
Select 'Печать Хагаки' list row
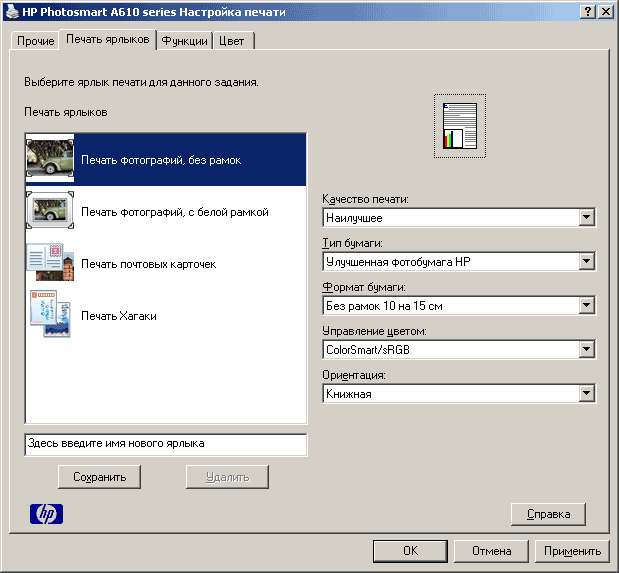pyautogui.click(x=166, y=316)
